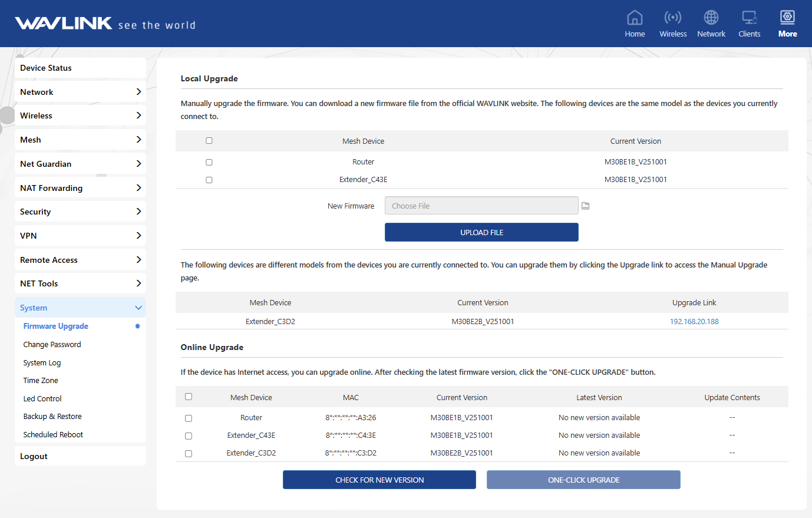Screen dimensions: 812x518
Task: Check Extender_C43E box in Local Upgrade table
Action: click(209, 180)
